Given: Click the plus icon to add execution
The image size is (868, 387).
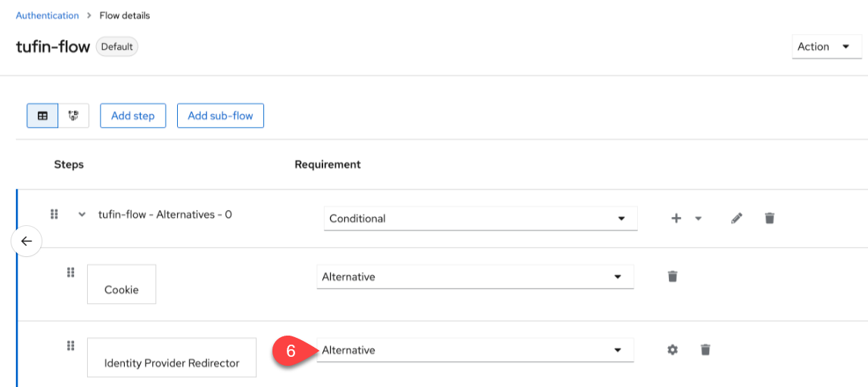Looking at the screenshot, I should click(x=677, y=218).
